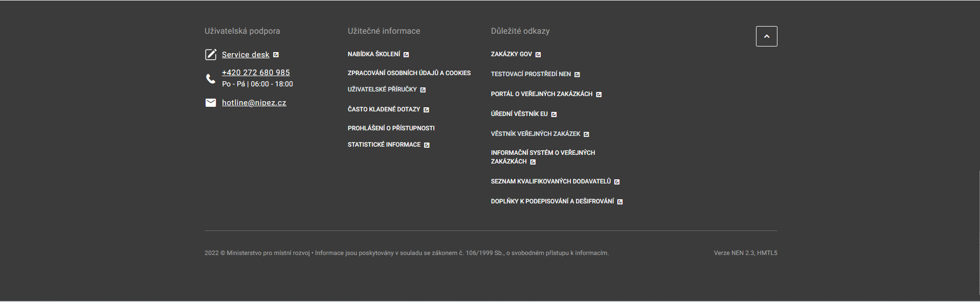The image size is (980, 302).
Task: Open Často kladené dotazy link
Action: pos(384,109)
